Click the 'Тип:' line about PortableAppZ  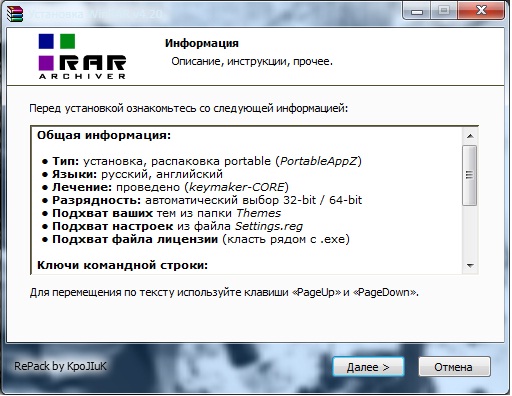pos(202,161)
